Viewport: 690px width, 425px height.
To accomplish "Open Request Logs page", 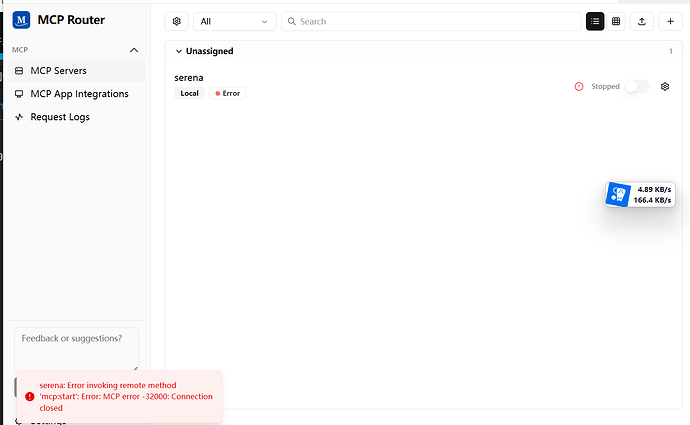I will (77, 117).
